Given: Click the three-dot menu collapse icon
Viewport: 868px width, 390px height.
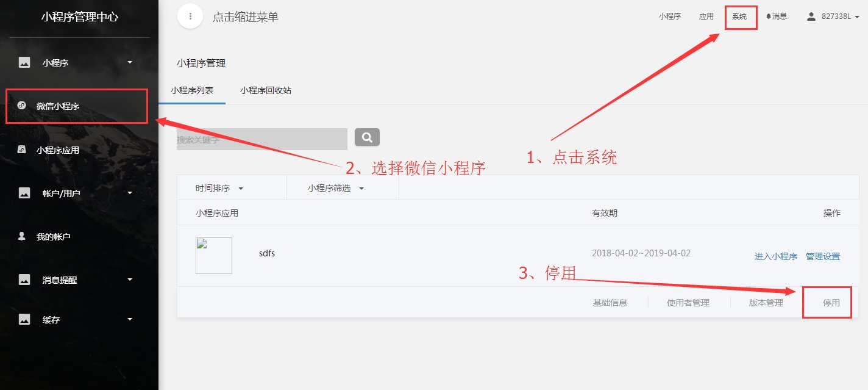Looking at the screenshot, I should [190, 16].
